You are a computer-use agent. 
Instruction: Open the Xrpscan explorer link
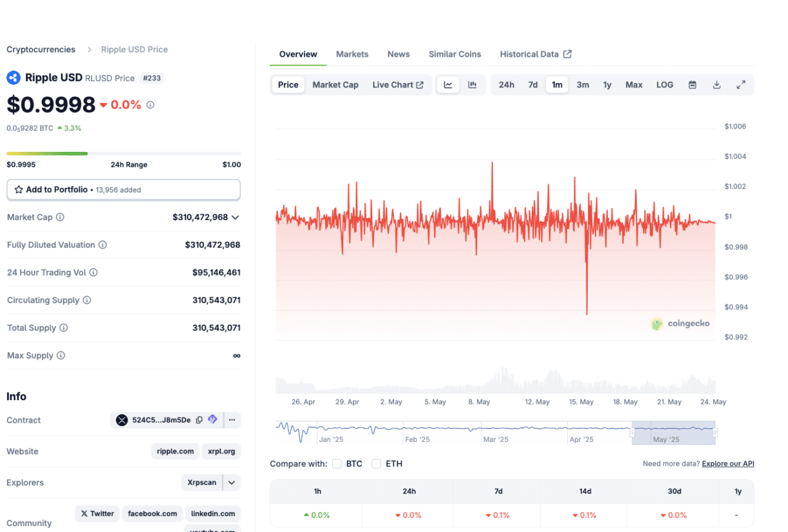202,482
